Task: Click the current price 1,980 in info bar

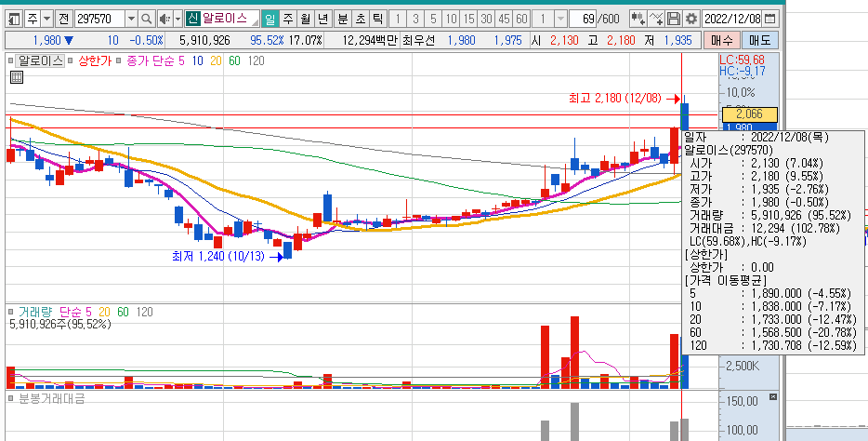Action: point(48,40)
